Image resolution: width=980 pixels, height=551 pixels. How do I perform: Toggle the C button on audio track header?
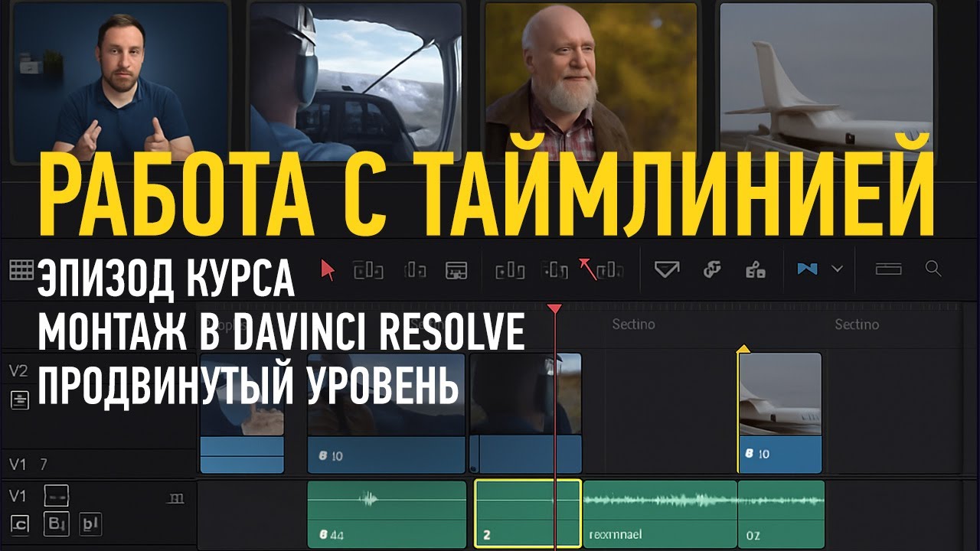(x=20, y=524)
